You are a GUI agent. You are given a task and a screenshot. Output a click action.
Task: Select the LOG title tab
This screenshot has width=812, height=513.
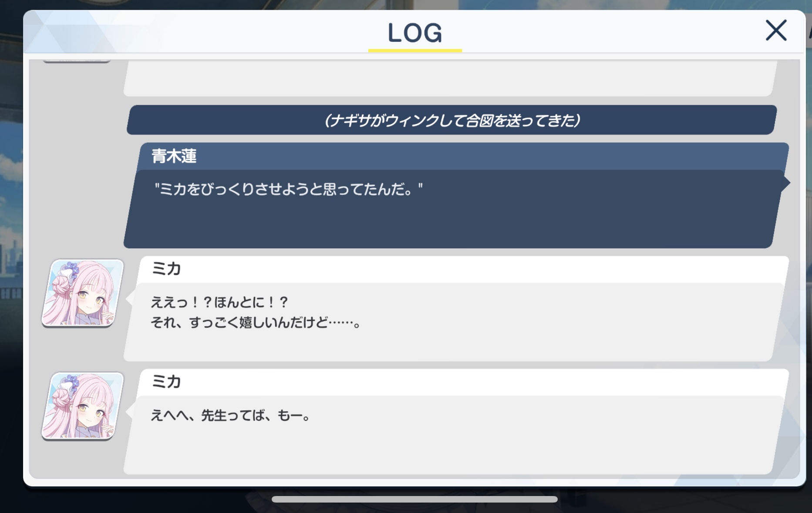click(x=415, y=33)
